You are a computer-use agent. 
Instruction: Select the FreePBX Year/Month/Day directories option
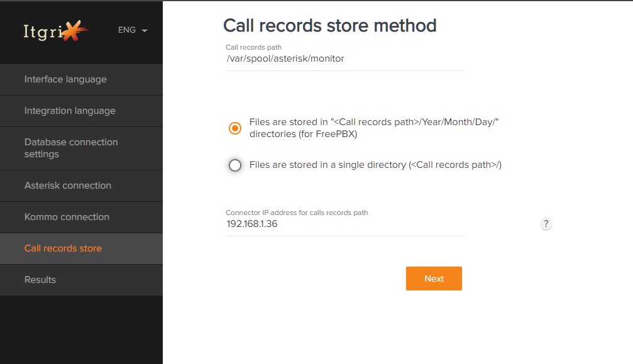(x=235, y=128)
